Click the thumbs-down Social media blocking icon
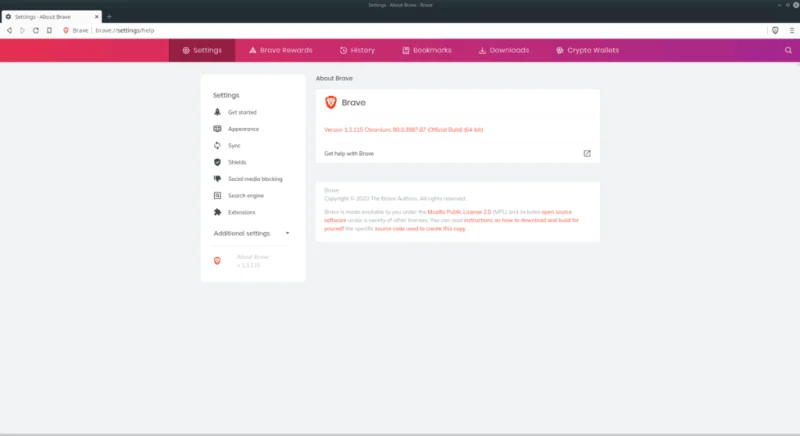Screen dimensions: 800x436 217,179
